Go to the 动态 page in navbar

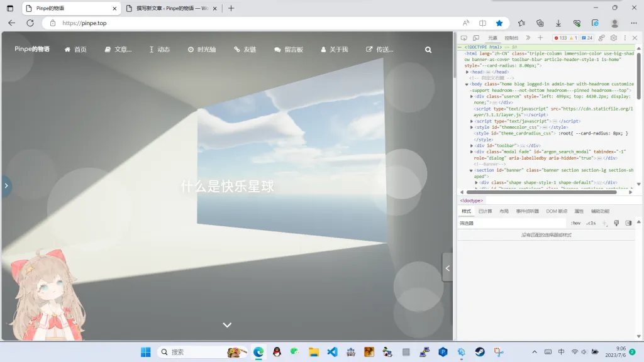click(160, 50)
